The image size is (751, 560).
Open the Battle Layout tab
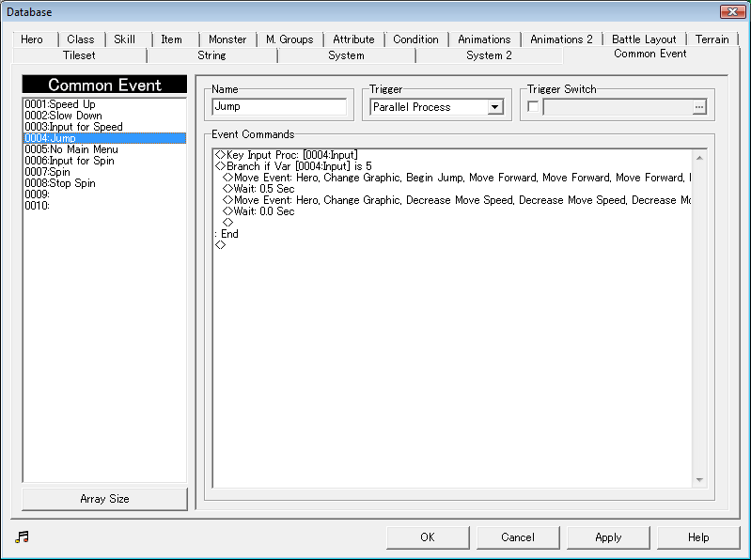pos(644,39)
